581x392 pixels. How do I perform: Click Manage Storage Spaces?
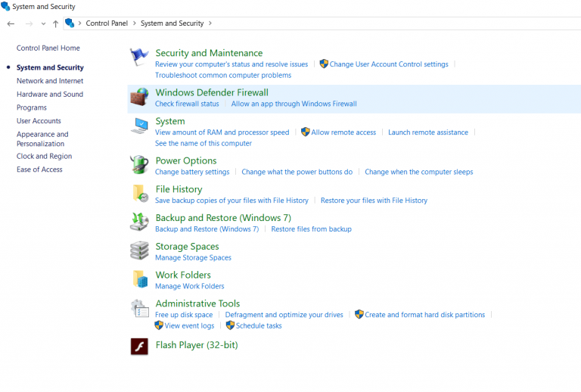point(193,257)
